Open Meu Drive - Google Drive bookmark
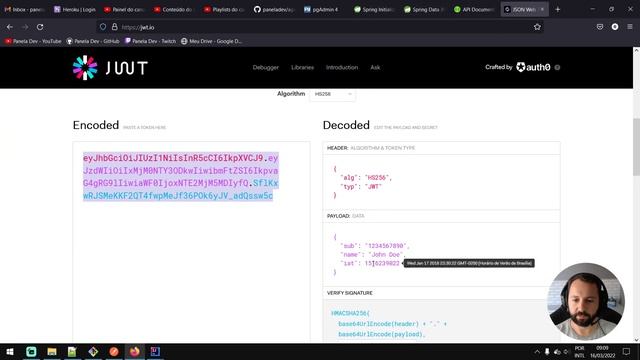640x360 pixels. (x=212, y=41)
